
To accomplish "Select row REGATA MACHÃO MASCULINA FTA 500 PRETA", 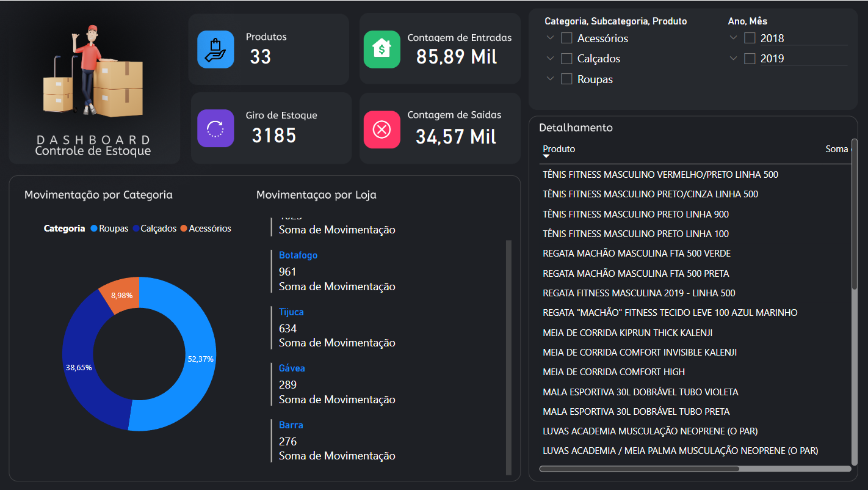I will click(696, 273).
